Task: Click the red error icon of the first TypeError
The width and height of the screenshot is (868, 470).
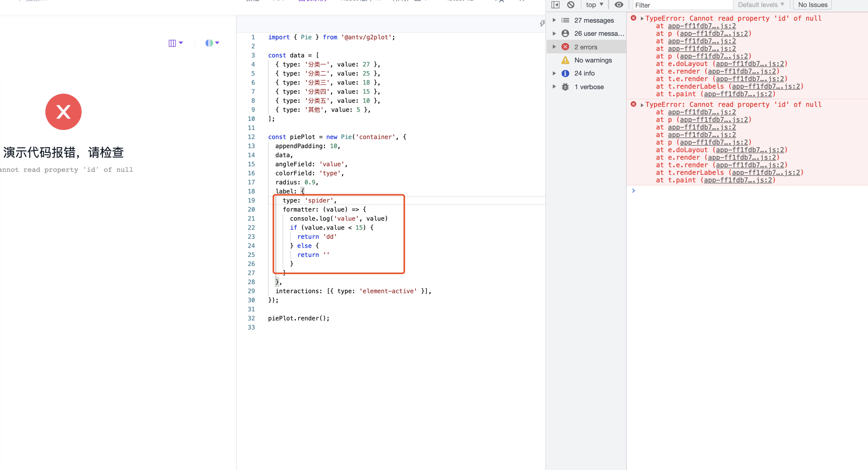Action: (x=633, y=18)
